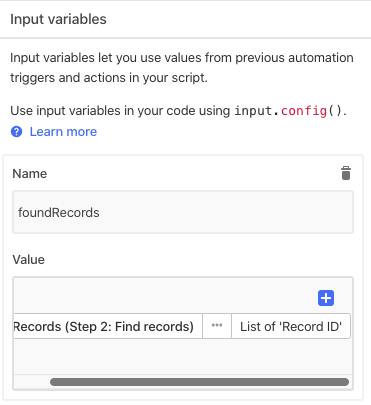The height and width of the screenshot is (405, 371).
Task: Click the 'Use input variables in your code' sentence
Action: [x=120, y=111]
